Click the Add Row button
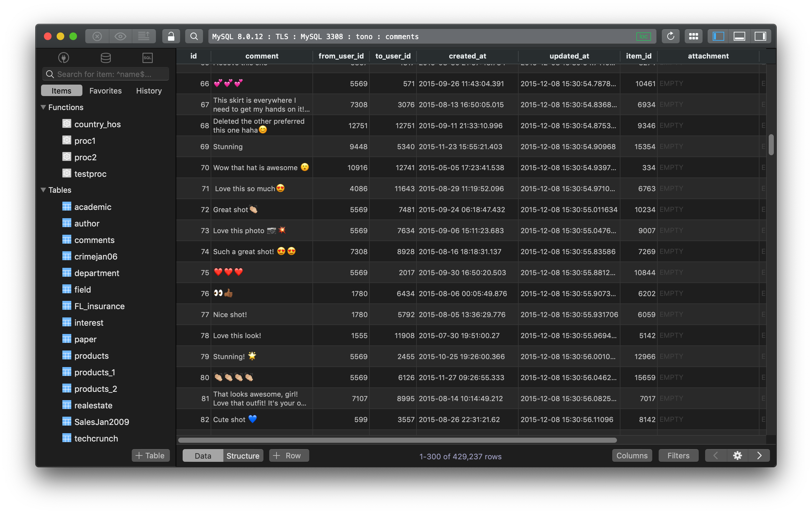Screen dimensions: 812x514 [x=287, y=455]
